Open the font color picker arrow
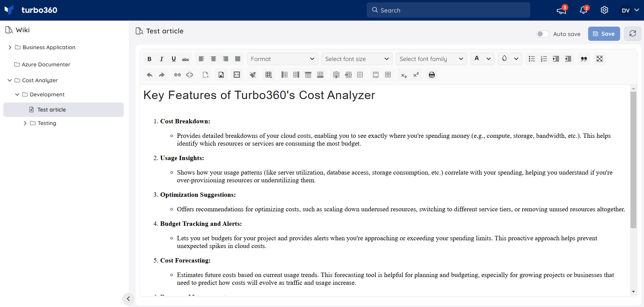This screenshot has height=307, width=644. (489, 59)
